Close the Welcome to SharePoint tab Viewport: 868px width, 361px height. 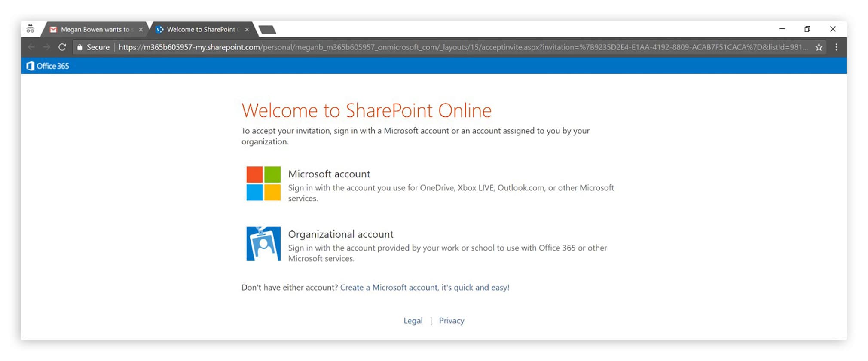[x=247, y=30]
